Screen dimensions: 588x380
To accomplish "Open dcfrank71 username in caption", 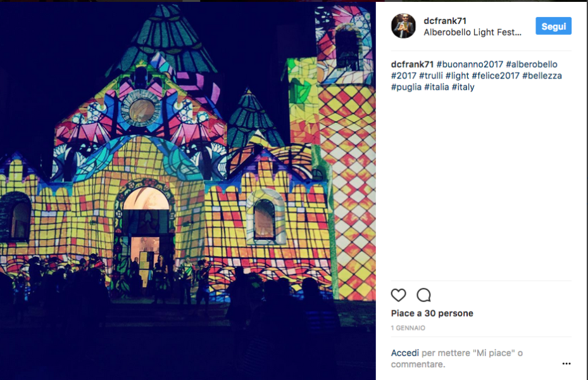I will tap(412, 64).
